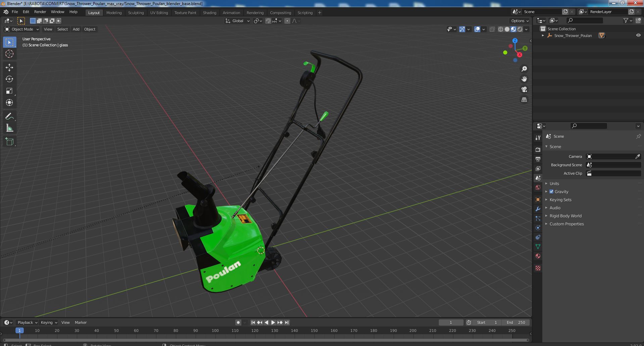
Task: Hide Snow_Thrower_Poulan with eye icon
Action: coord(638,35)
